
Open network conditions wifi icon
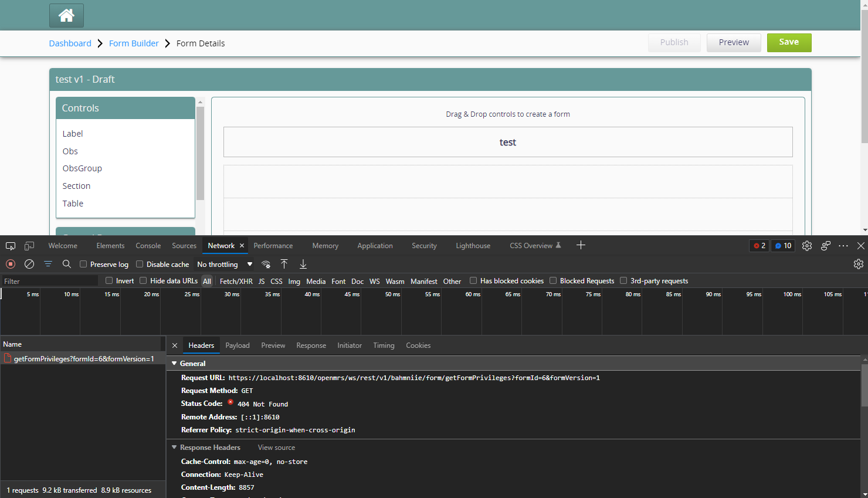point(266,264)
